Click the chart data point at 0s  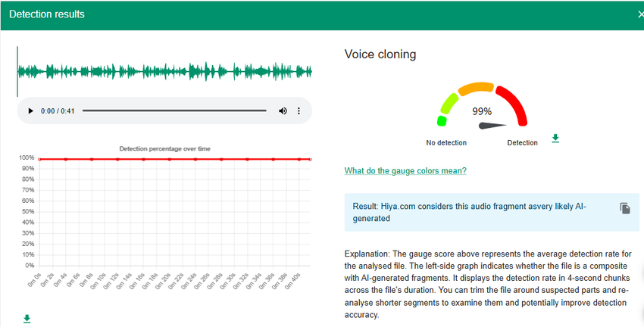click(40, 159)
